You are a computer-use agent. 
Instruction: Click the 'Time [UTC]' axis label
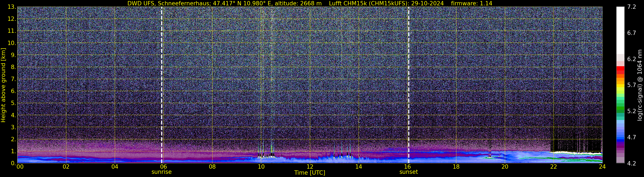(310, 172)
